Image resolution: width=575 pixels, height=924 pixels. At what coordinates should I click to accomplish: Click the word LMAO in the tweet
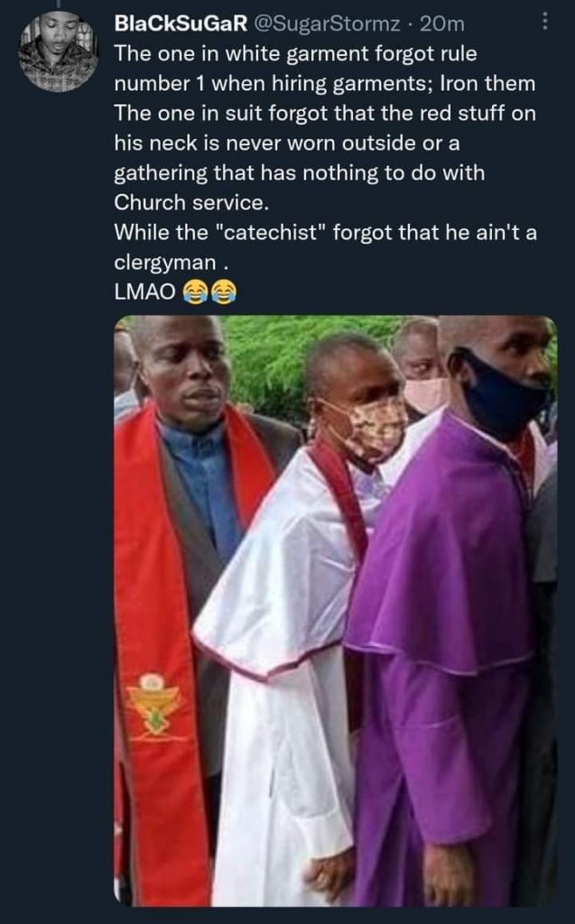click(x=144, y=292)
